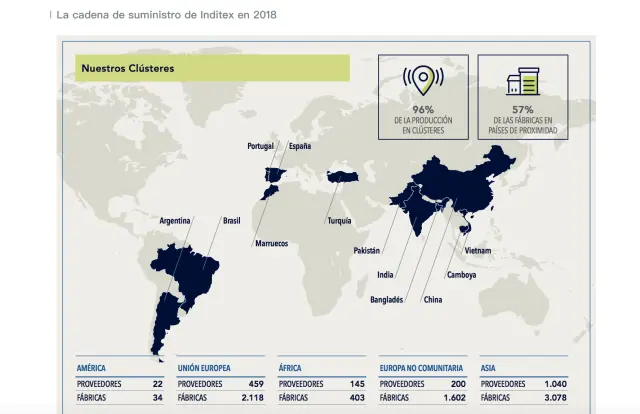Click Europa no comunitaria proveedores value '200'
640x414 pixels.
458,384
